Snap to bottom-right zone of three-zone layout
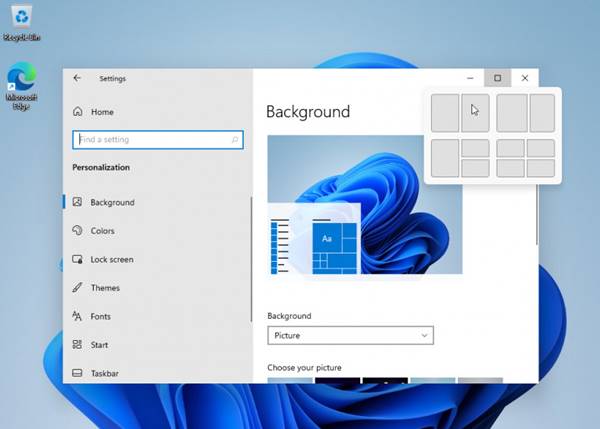 tap(475, 168)
